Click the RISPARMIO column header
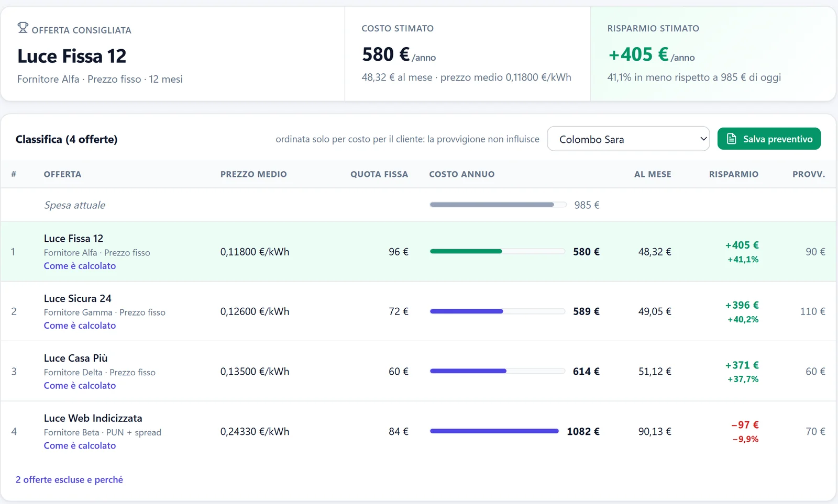 (x=734, y=174)
